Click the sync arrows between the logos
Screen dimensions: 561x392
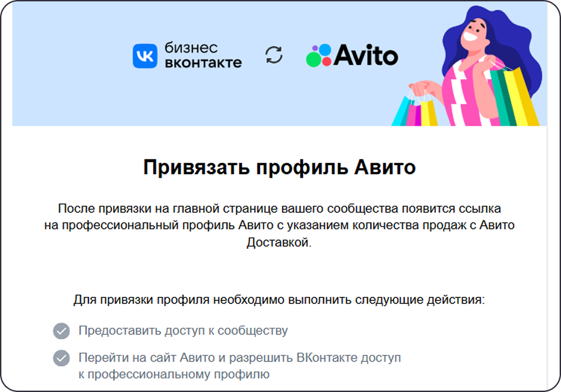pyautogui.click(x=274, y=55)
